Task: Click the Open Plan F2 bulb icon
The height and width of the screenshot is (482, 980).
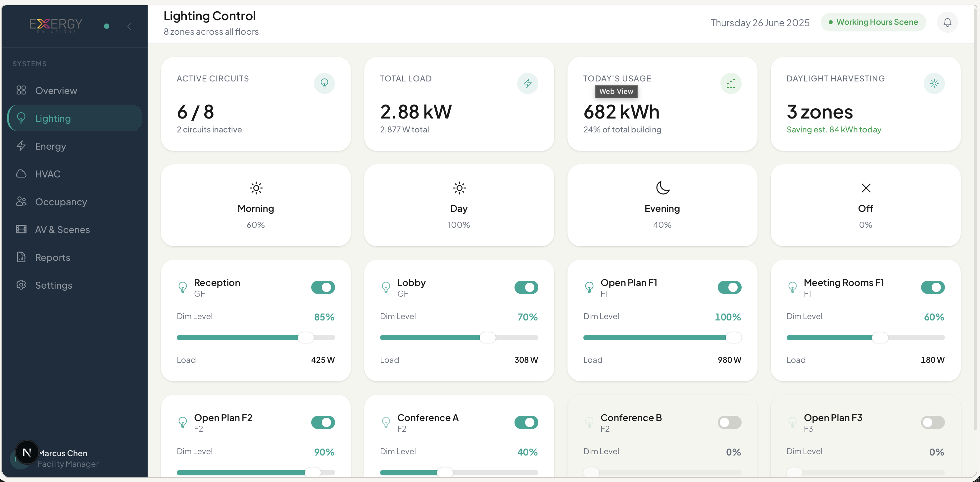Action: click(183, 422)
